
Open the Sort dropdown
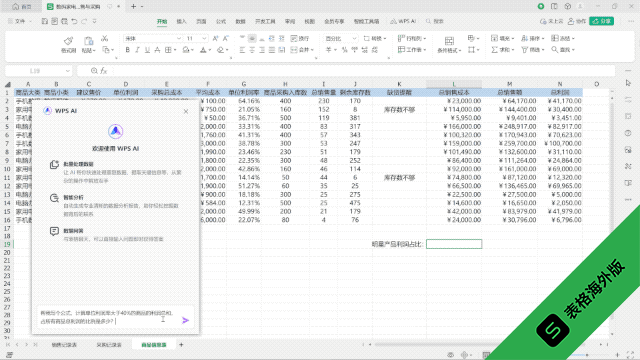click(533, 38)
